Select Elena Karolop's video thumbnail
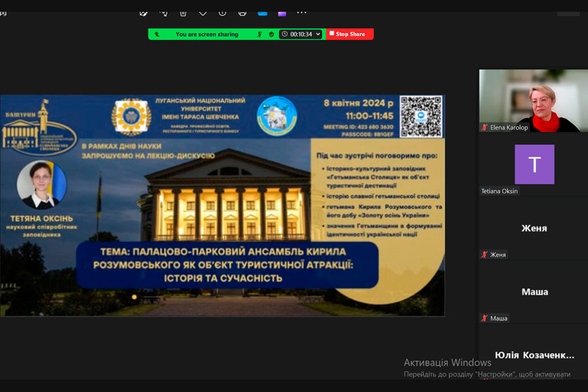This screenshot has height=392, width=588. (x=533, y=101)
